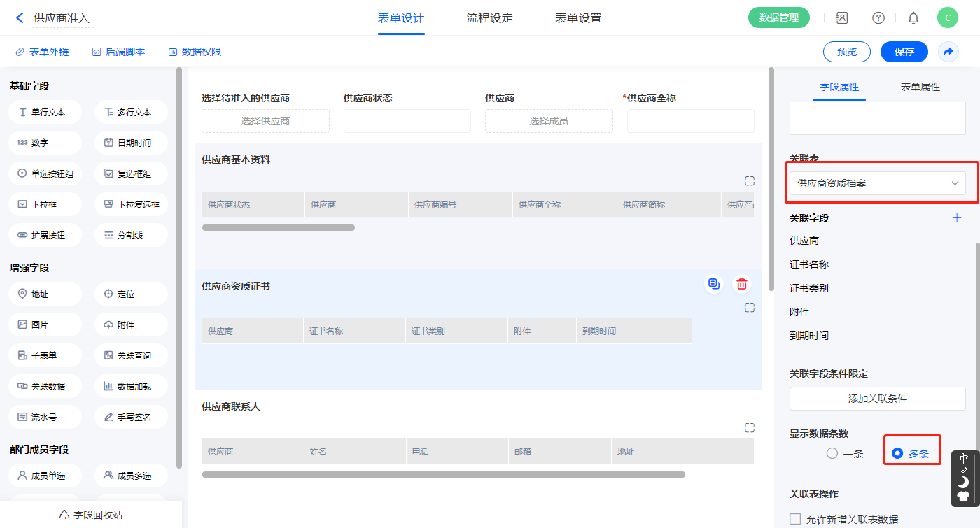Screen dimensions: 980x528
Task: Open the 选择成员 member selector
Action: (x=548, y=121)
